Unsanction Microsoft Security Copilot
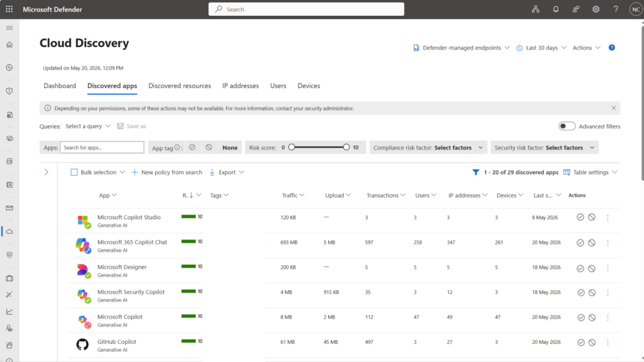The width and height of the screenshot is (644, 362). (x=592, y=293)
